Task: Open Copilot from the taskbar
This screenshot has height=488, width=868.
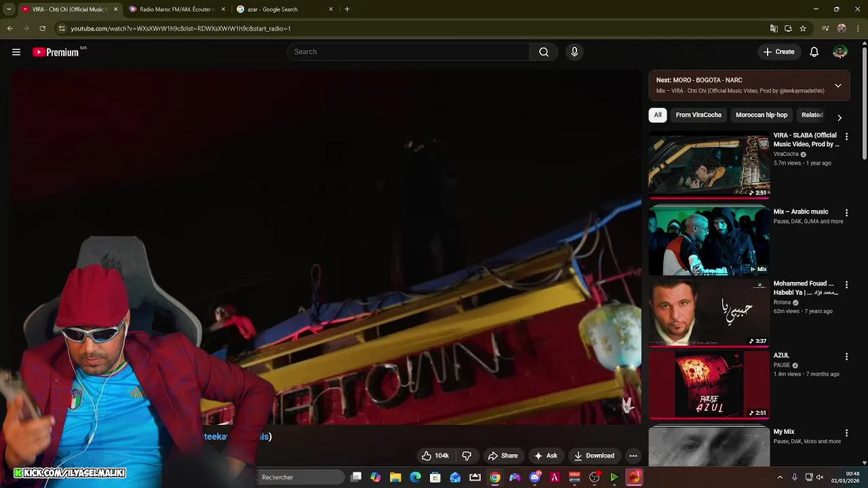Action: (376, 477)
